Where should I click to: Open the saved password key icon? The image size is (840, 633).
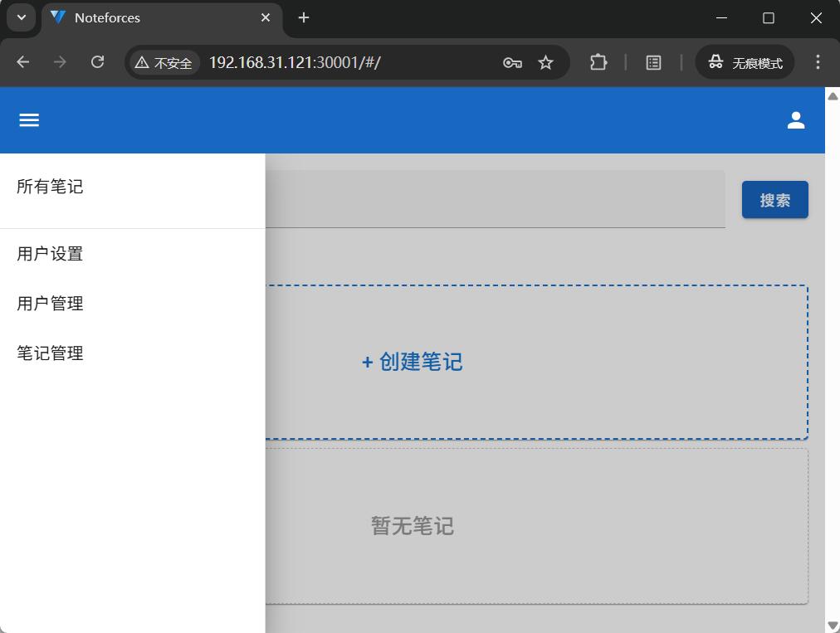point(512,63)
